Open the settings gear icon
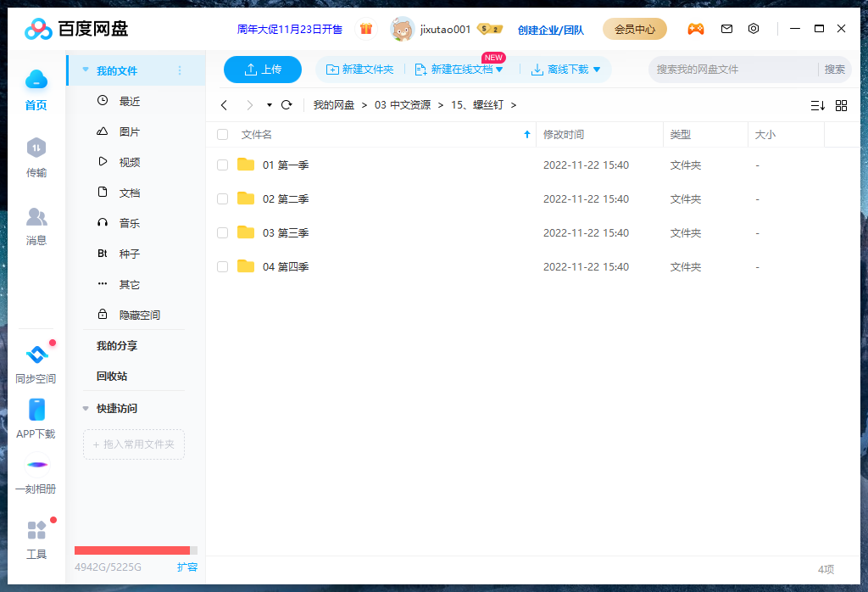Image resolution: width=868 pixels, height=592 pixels. [754, 28]
